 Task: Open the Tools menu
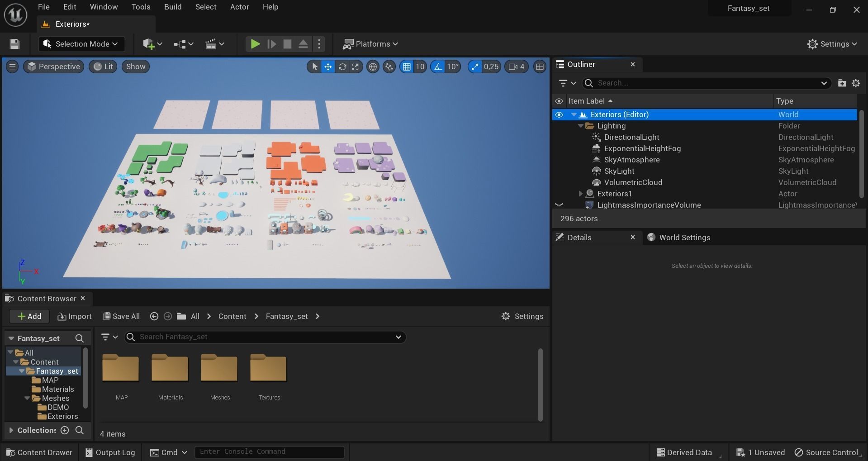141,7
